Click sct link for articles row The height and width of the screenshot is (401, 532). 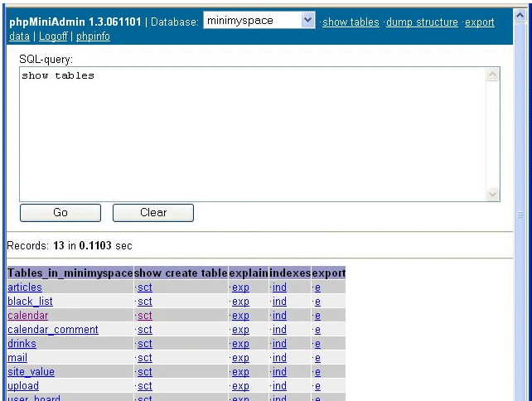pos(145,287)
